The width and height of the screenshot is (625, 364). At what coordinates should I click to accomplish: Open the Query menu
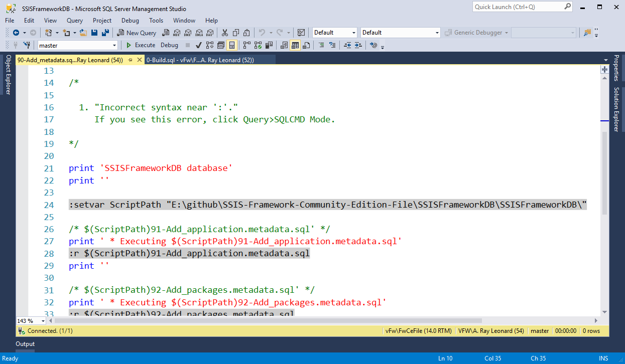point(75,21)
